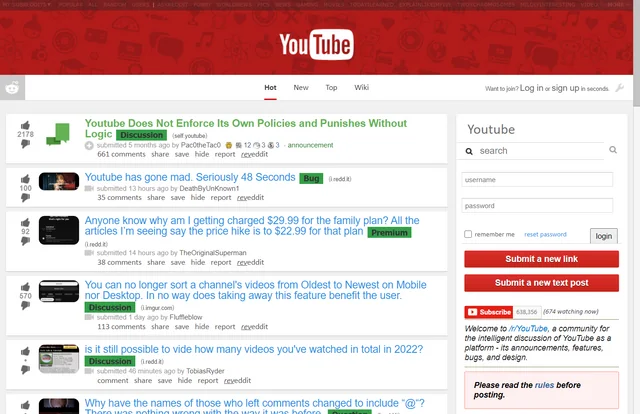
Task: Open the post about videos watched in 2022
Action: tap(254, 349)
